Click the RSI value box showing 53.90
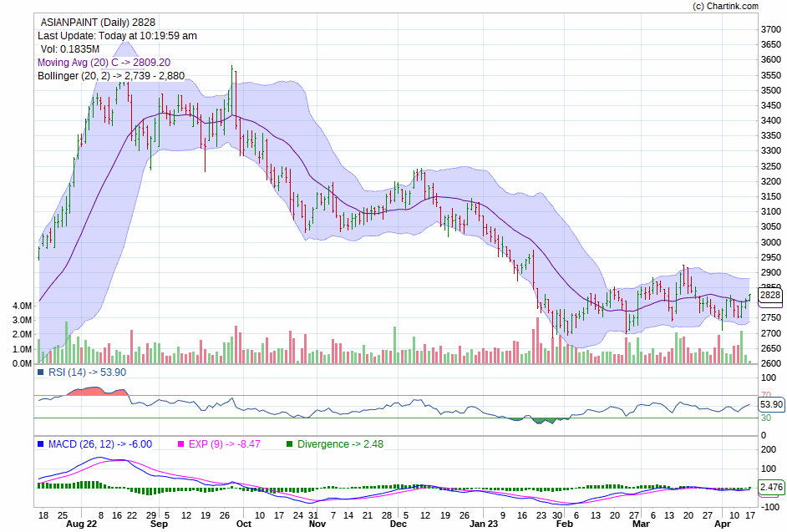Image resolution: width=787 pixels, height=532 pixels. pos(771,404)
